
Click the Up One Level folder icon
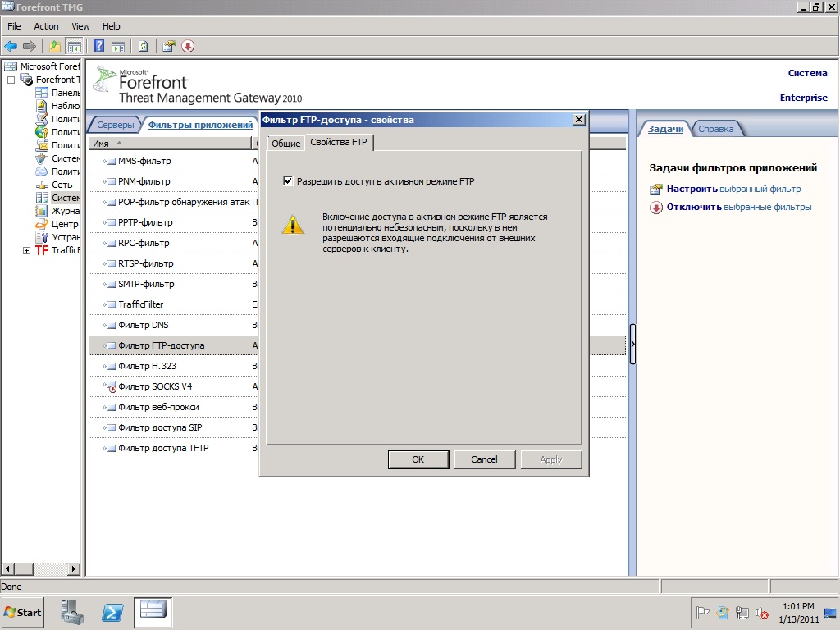pos(55,47)
